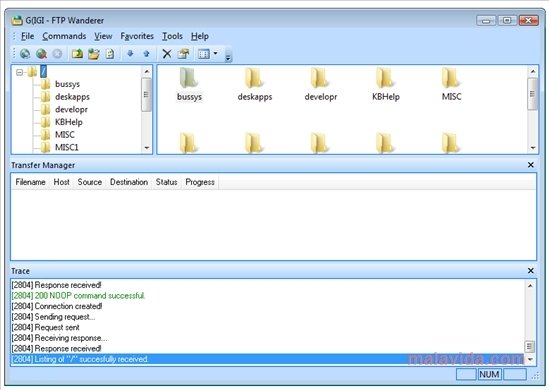Click the deskapps folder icon in file pane
This screenshot has height=390, width=549.
[255, 78]
